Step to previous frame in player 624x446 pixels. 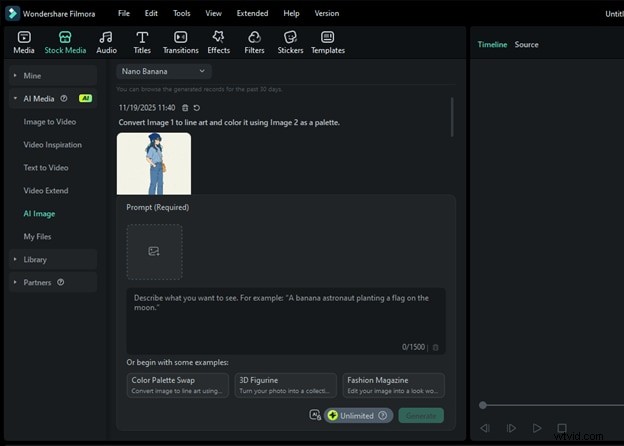(485, 428)
